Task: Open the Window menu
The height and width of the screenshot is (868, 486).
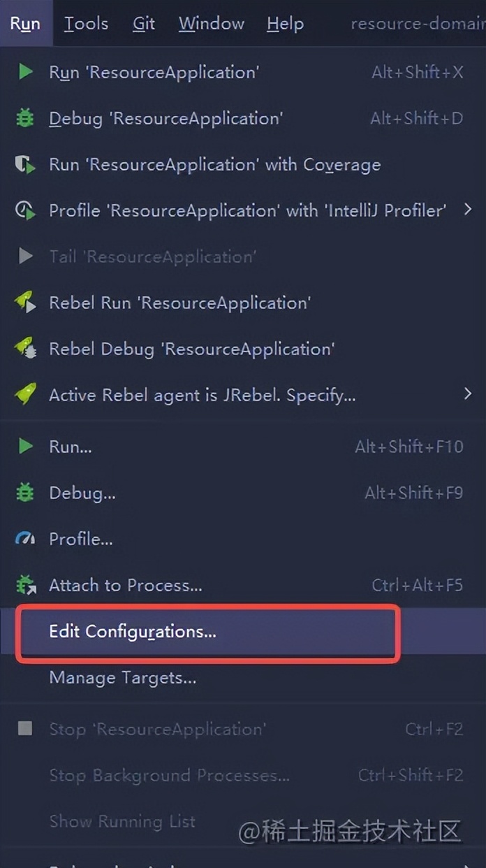Action: tap(211, 24)
